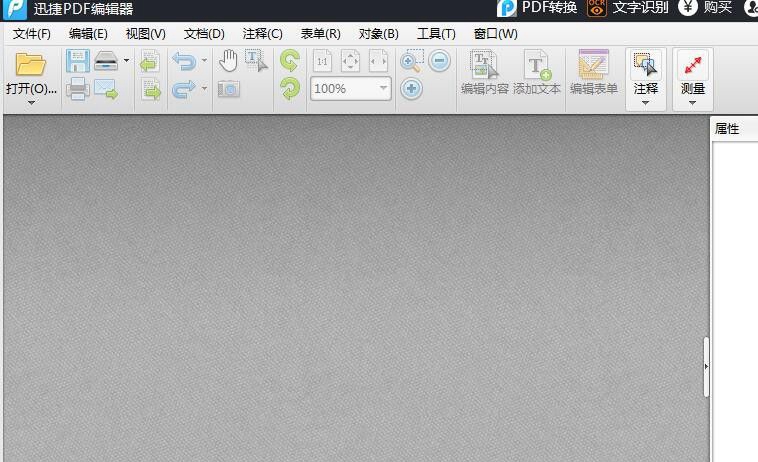The height and width of the screenshot is (462, 758).
Task: Click the Annotation (注释) toolbar icon
Action: (645, 65)
